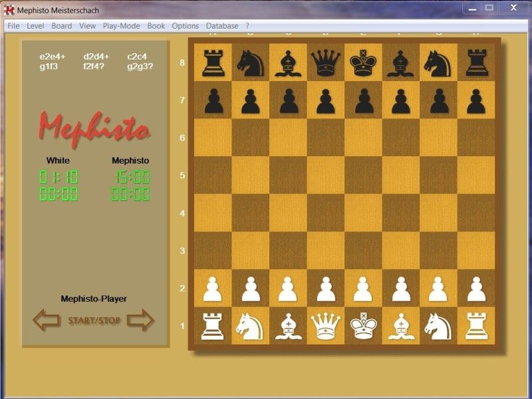Open the Level menu

[x=35, y=26]
